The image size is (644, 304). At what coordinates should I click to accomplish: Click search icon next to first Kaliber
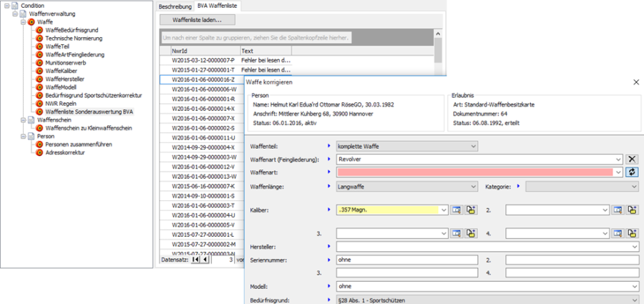[456, 210]
